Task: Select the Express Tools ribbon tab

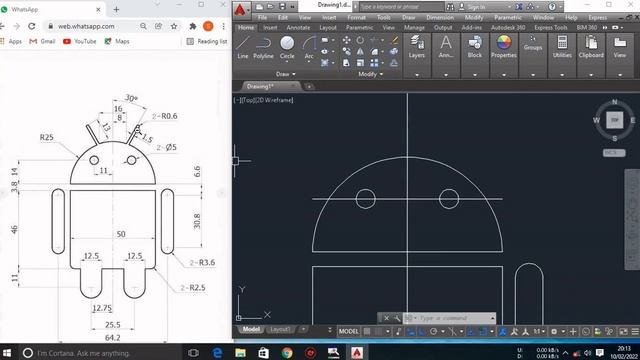Action: point(551,28)
